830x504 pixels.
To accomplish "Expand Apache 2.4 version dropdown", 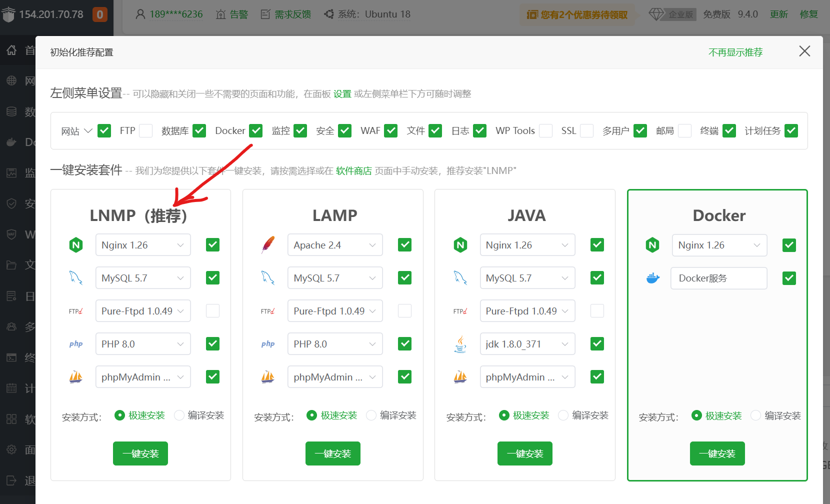I will (x=335, y=245).
